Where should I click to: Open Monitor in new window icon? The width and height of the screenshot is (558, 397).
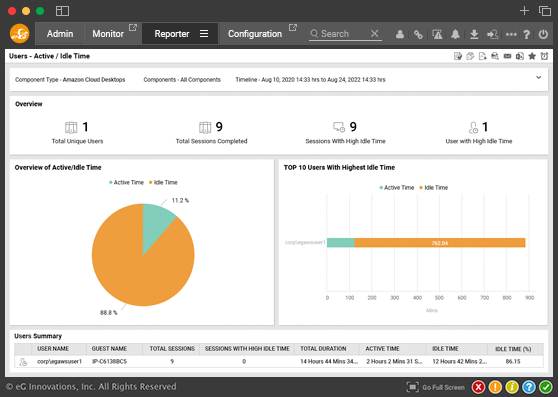[133, 27]
